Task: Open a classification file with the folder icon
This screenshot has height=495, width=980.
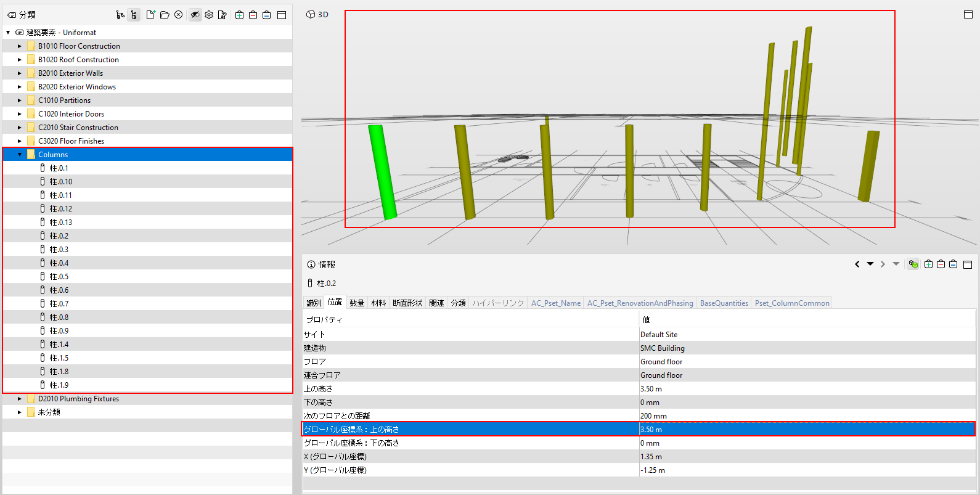Action: pyautogui.click(x=165, y=15)
